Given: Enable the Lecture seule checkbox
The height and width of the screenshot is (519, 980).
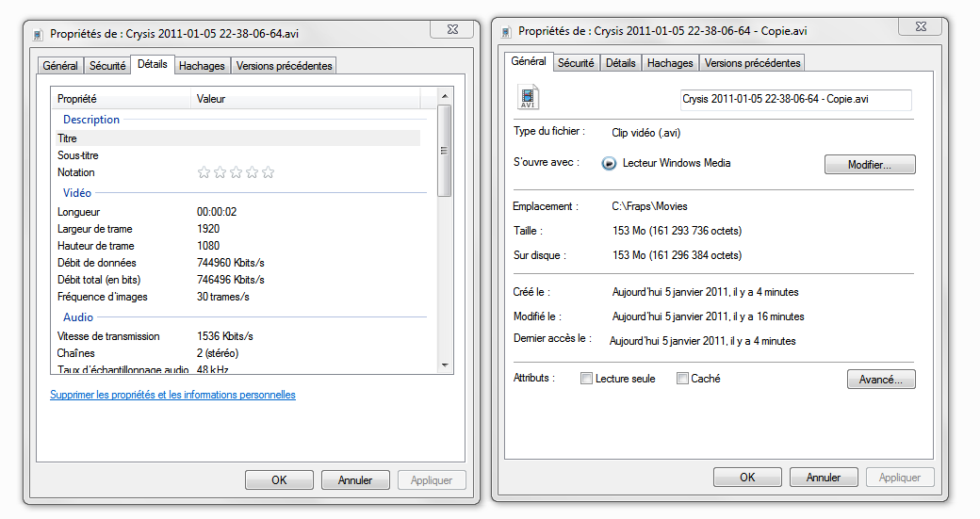Looking at the screenshot, I should 587,379.
